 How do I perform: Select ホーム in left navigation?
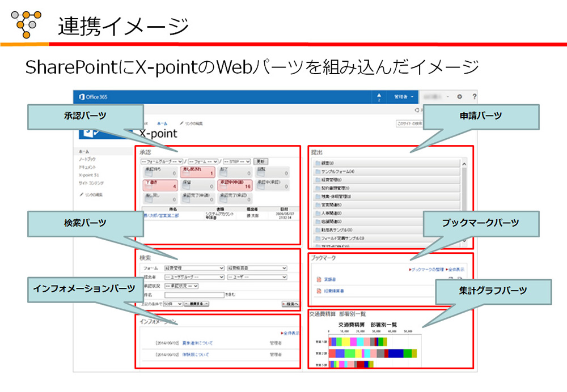click(84, 151)
